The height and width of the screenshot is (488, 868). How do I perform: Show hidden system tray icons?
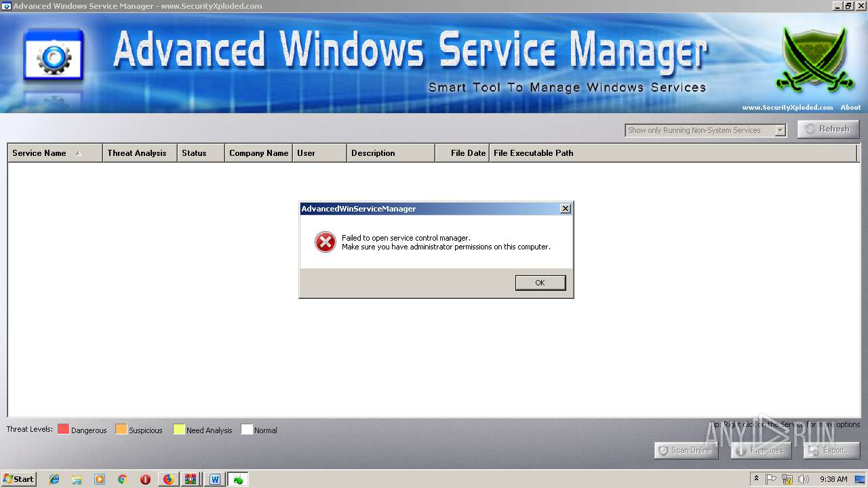[x=756, y=479]
